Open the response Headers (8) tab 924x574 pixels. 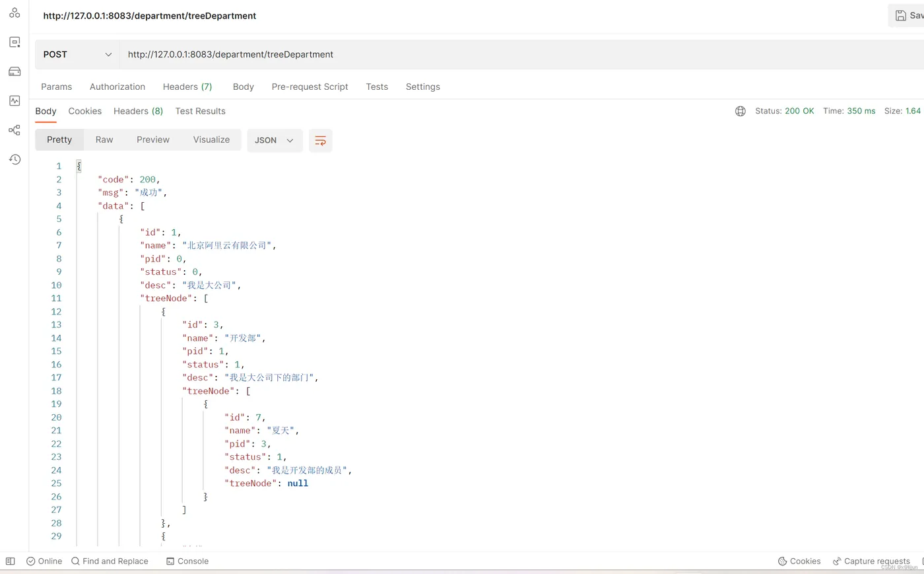[138, 111]
